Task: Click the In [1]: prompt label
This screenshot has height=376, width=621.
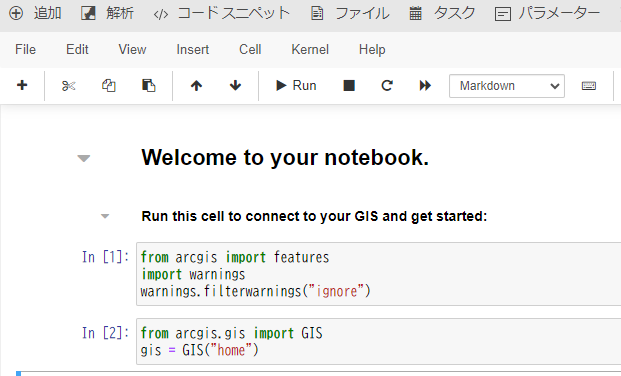Action: (105, 257)
